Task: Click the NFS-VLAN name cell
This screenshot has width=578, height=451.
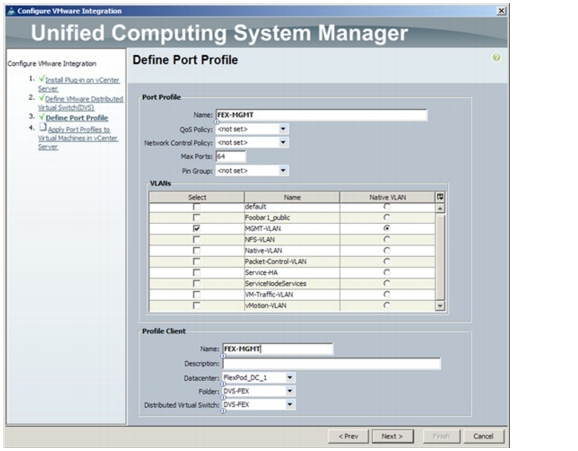Action: tap(292, 240)
